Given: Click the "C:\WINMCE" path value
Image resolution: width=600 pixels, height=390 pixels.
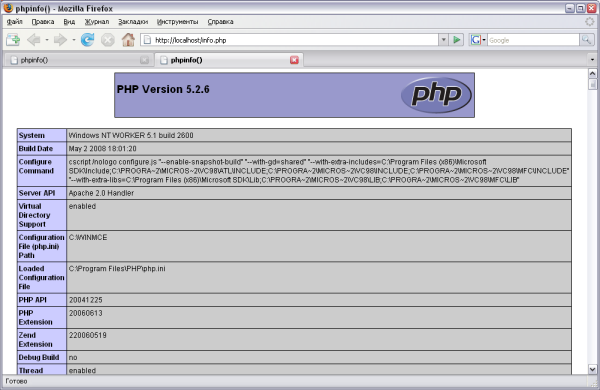Looking at the screenshot, I should 88,237.
